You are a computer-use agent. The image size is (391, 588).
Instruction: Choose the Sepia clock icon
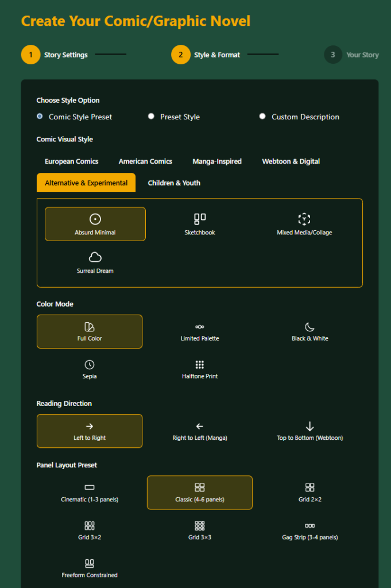[x=90, y=365]
